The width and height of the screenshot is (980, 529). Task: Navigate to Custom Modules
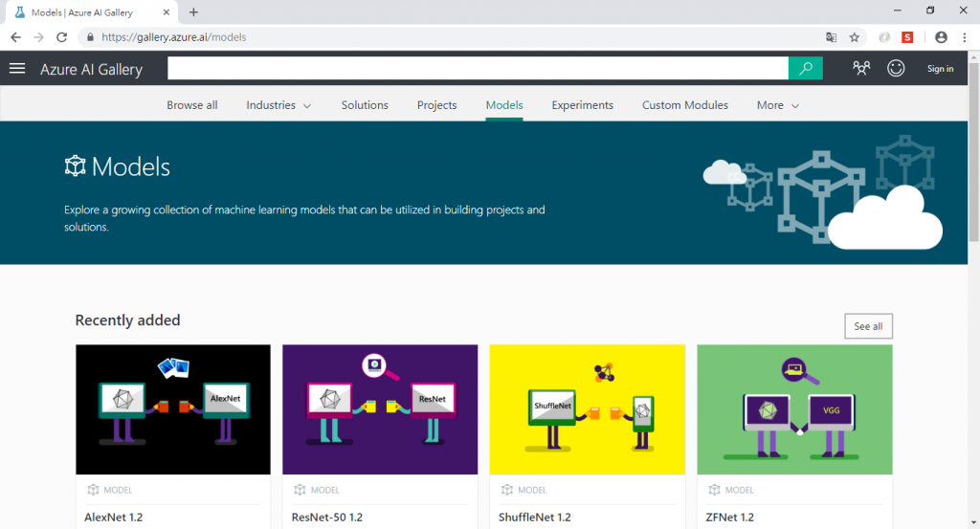point(685,105)
